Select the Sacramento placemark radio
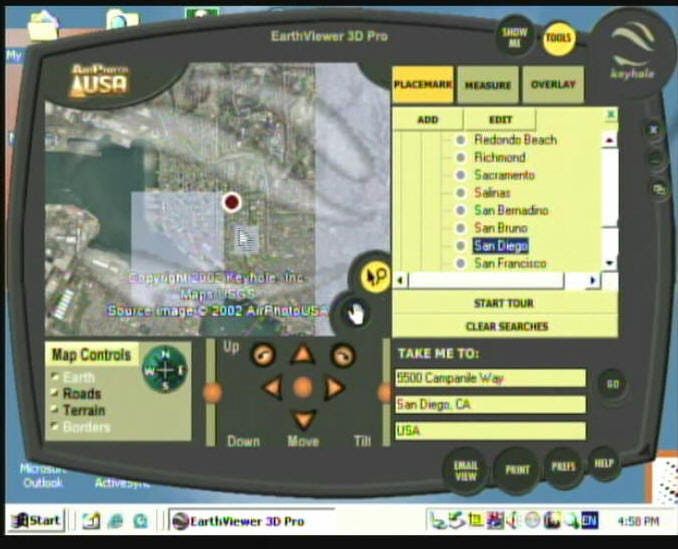Screen dimensions: 678x549 (461, 175)
